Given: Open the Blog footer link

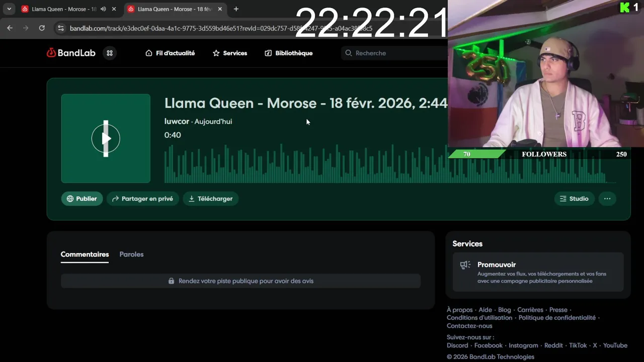Looking at the screenshot, I should point(504,310).
